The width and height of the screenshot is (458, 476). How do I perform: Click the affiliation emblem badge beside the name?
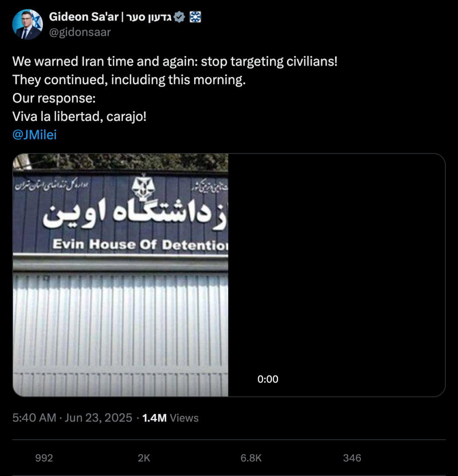pyautogui.click(x=195, y=18)
